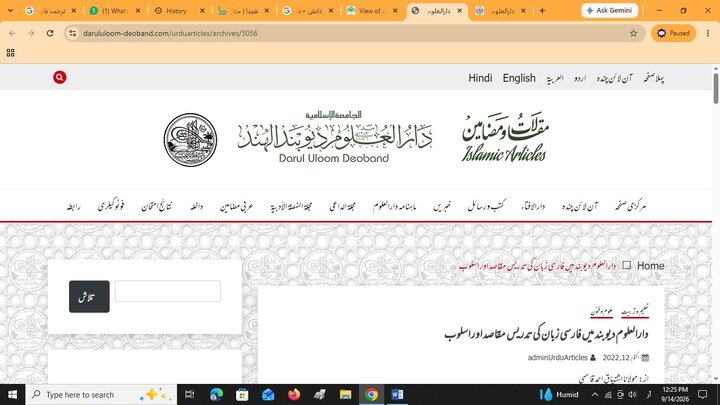Viewport: 720px width, 405px height.
Task: Open the Hindi language link
Action: point(480,78)
